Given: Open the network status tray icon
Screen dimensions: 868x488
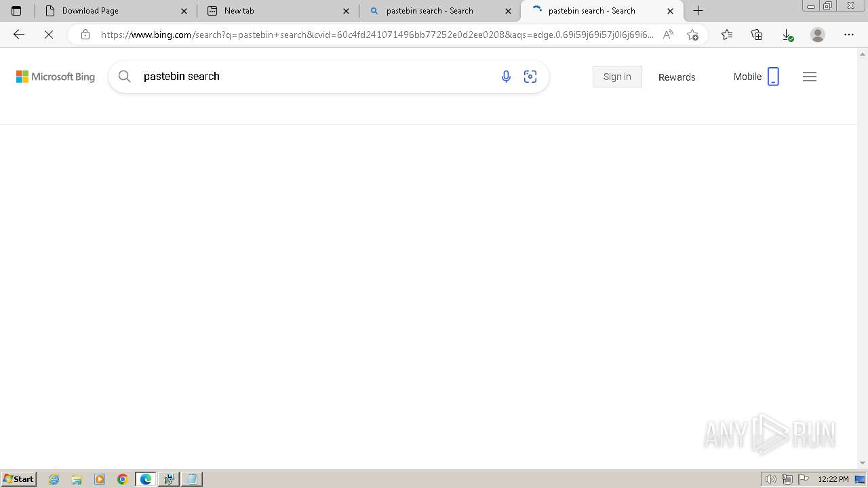Looking at the screenshot, I should tap(787, 479).
